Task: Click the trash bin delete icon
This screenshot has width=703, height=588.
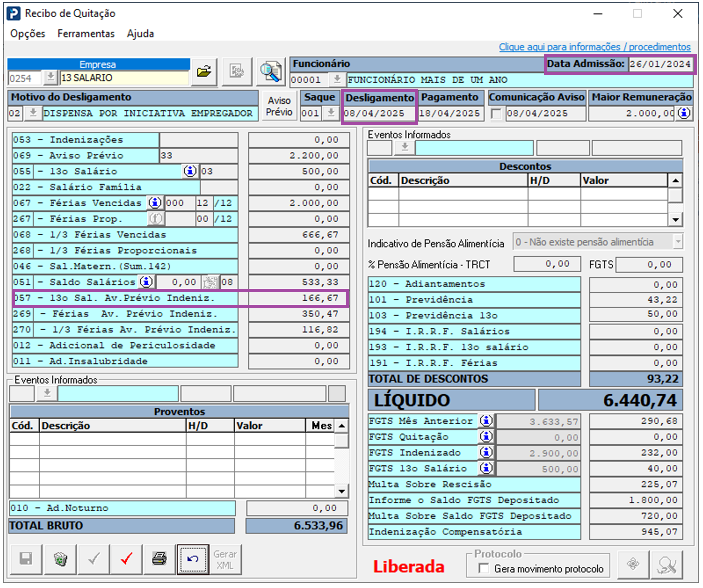Action: pos(60,559)
